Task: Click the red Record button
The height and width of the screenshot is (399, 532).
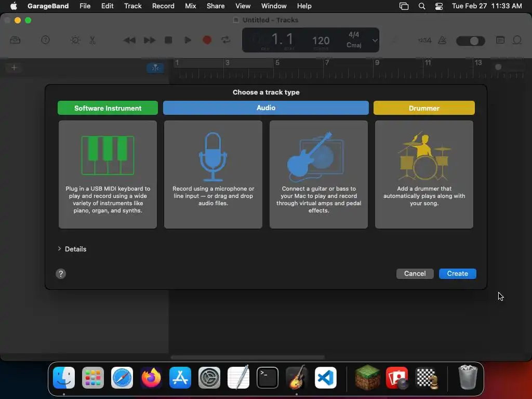Action: [x=207, y=40]
